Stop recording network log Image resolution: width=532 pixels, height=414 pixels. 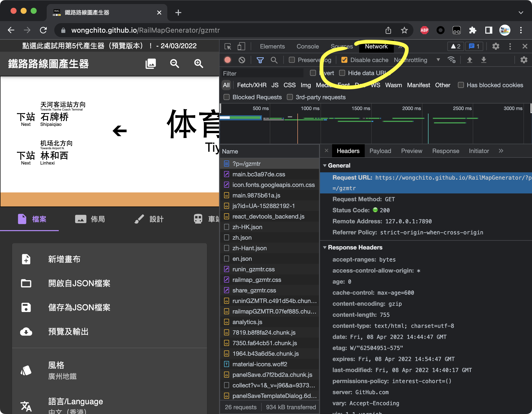click(x=227, y=60)
